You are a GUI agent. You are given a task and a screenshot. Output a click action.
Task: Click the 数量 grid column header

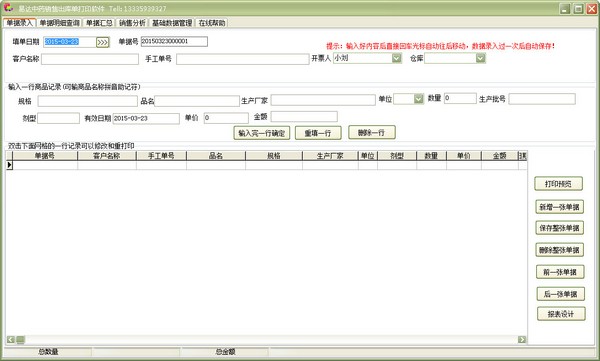431,156
